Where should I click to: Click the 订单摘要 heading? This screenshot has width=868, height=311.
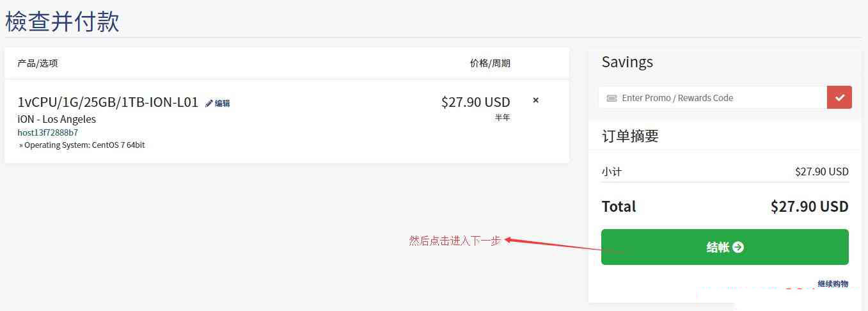(x=630, y=136)
